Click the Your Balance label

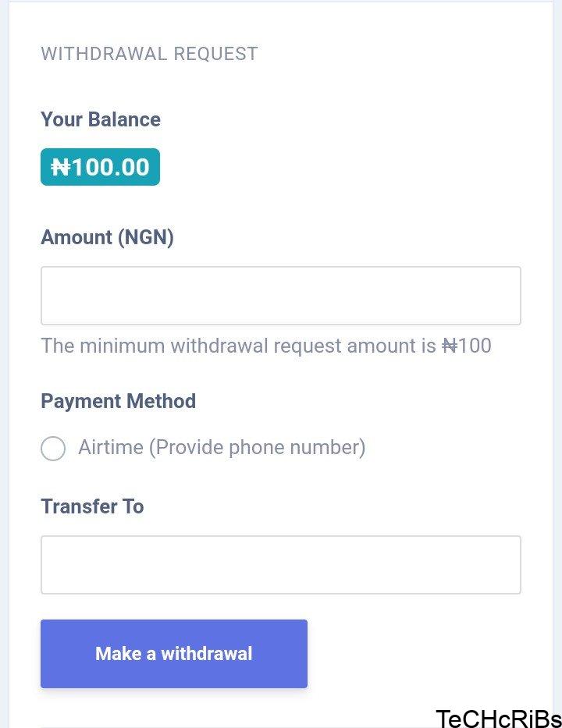(101, 119)
